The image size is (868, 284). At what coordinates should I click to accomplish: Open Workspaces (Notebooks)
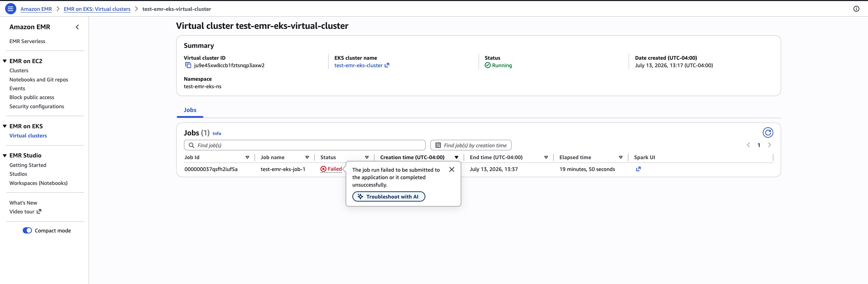click(38, 183)
